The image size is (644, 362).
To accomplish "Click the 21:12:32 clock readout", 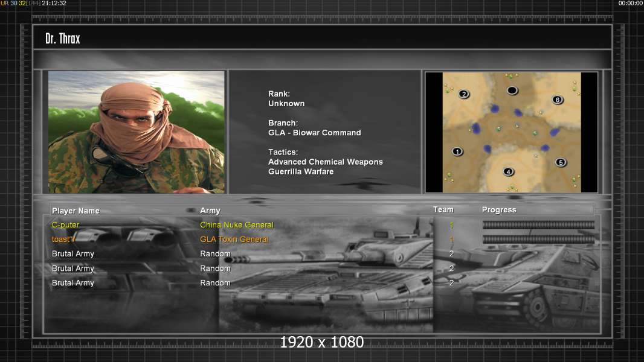I will [54, 3].
